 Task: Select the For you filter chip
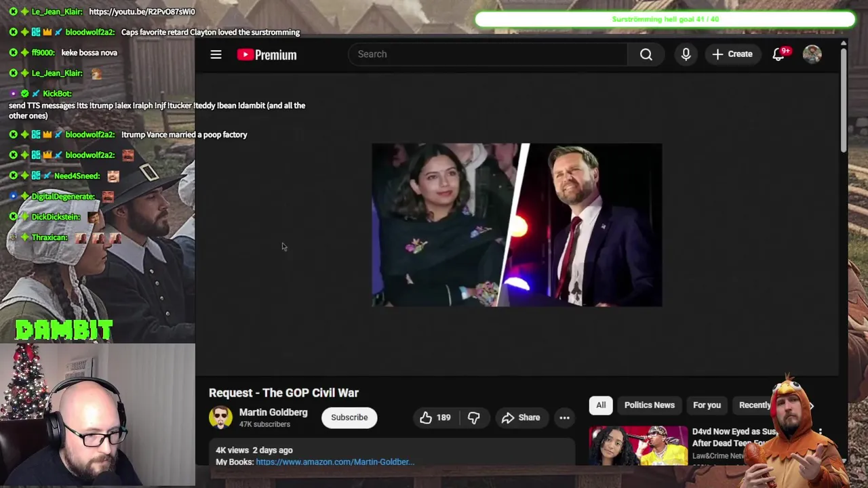point(707,405)
